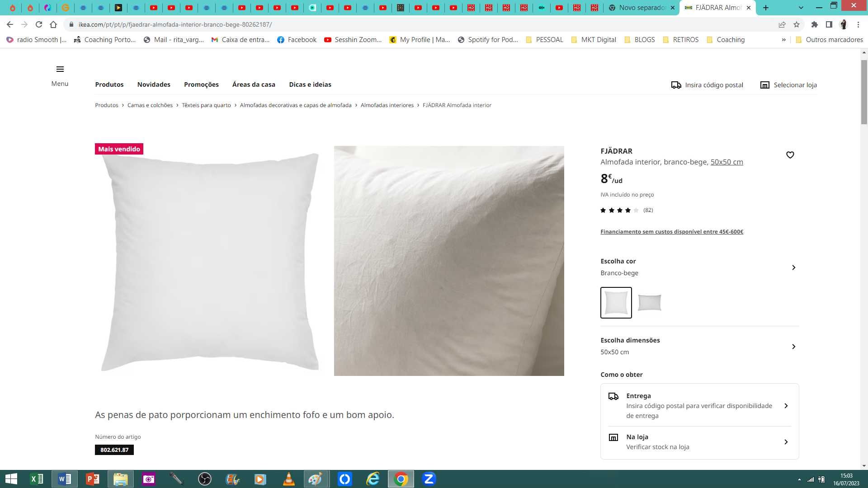Go to Têxteis para quarto breadcrumb
Image resolution: width=868 pixels, height=488 pixels.
tap(206, 105)
